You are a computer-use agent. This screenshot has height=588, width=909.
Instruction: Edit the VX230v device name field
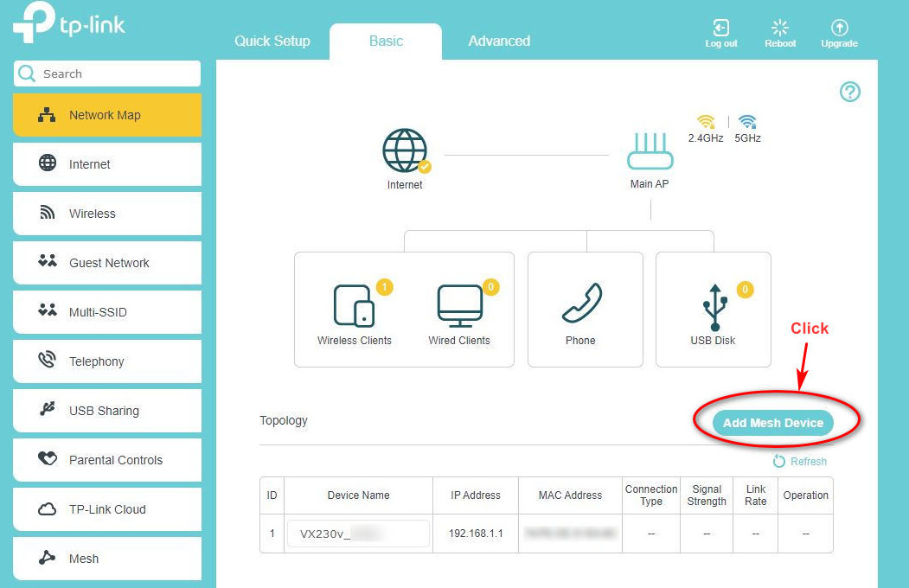(358, 534)
